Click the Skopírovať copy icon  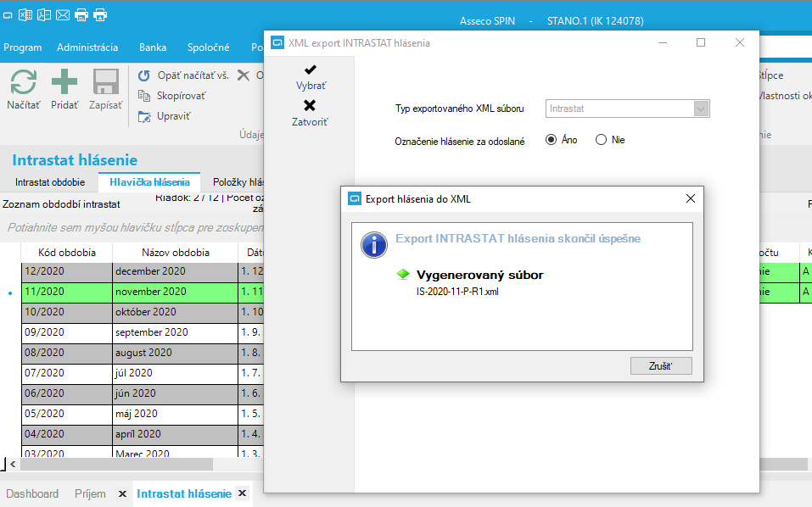(x=144, y=96)
